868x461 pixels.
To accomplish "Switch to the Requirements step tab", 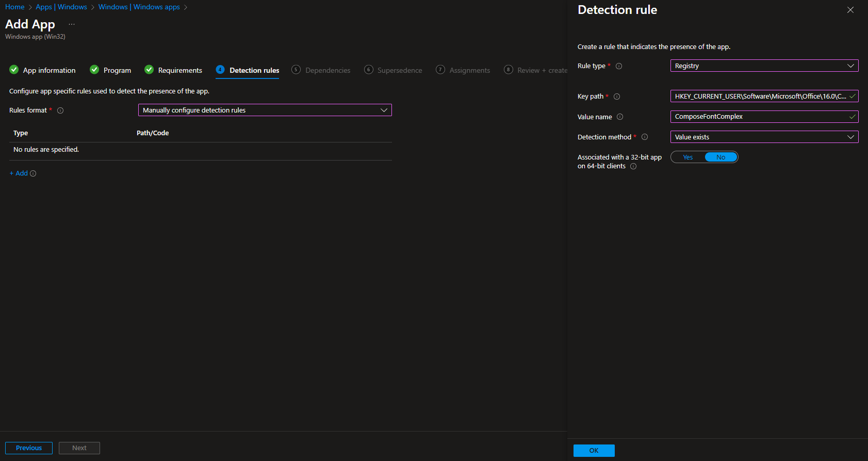I will point(179,70).
